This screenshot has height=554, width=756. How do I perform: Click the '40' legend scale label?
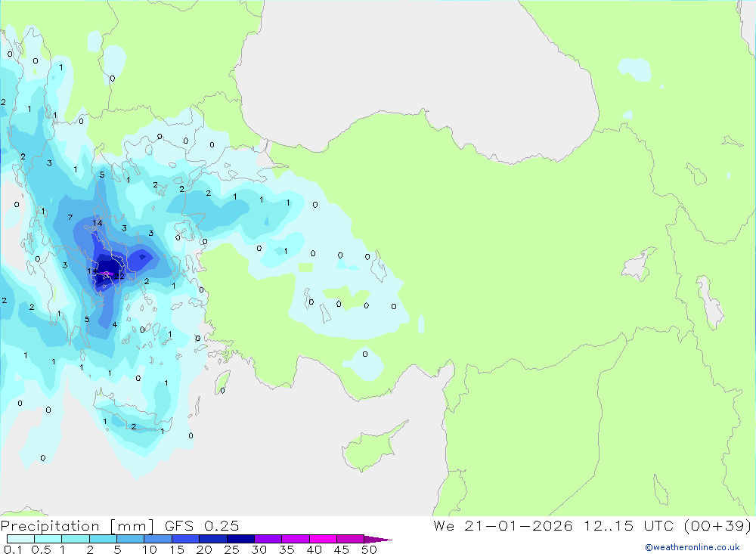(314, 549)
